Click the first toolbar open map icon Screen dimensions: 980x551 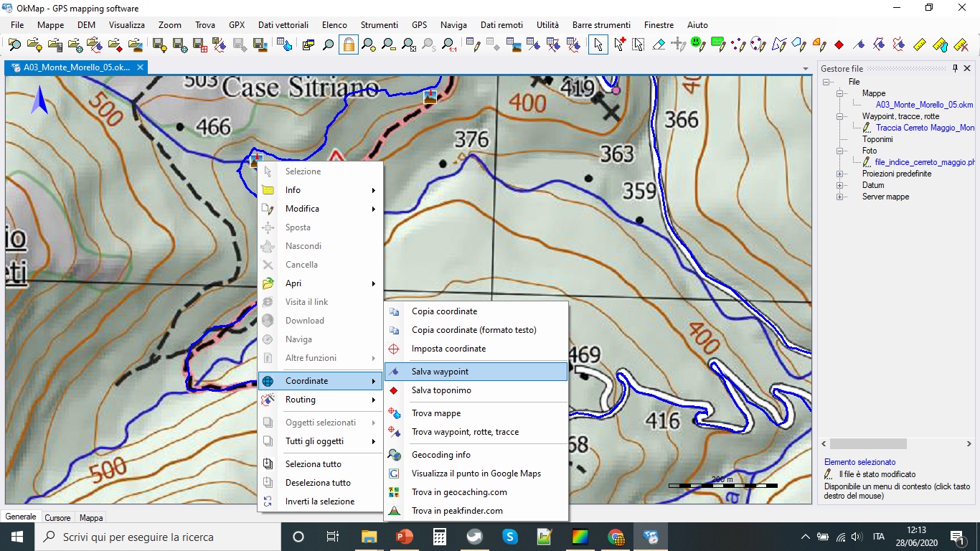pyautogui.click(x=14, y=45)
